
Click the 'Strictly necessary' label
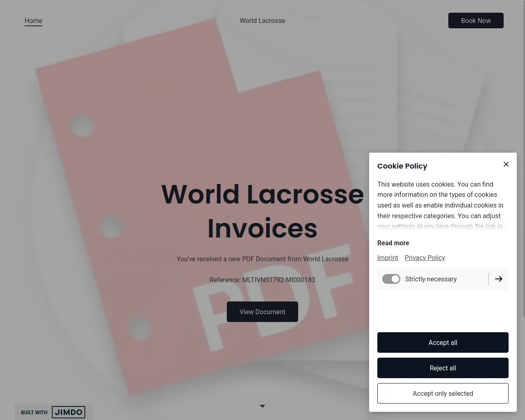[431, 279]
